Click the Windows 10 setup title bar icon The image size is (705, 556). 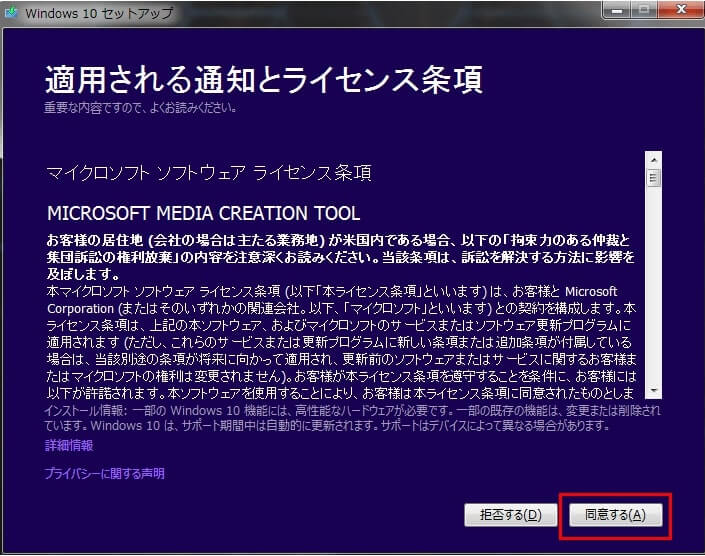11,12
